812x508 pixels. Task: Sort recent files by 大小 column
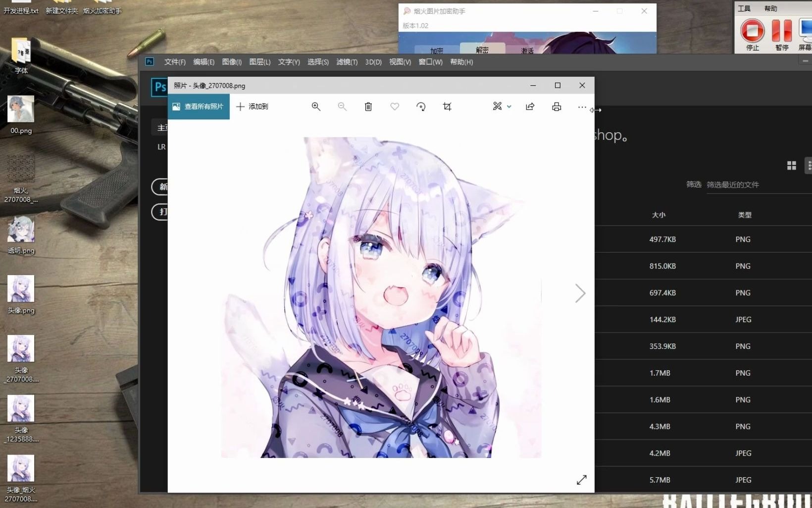coord(659,215)
